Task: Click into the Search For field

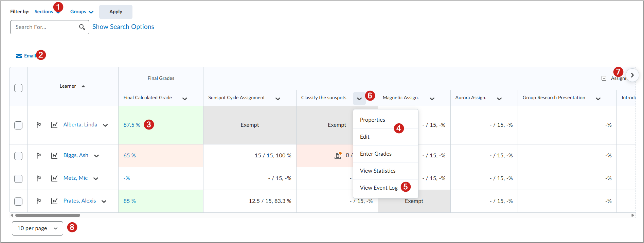Action: click(x=44, y=27)
